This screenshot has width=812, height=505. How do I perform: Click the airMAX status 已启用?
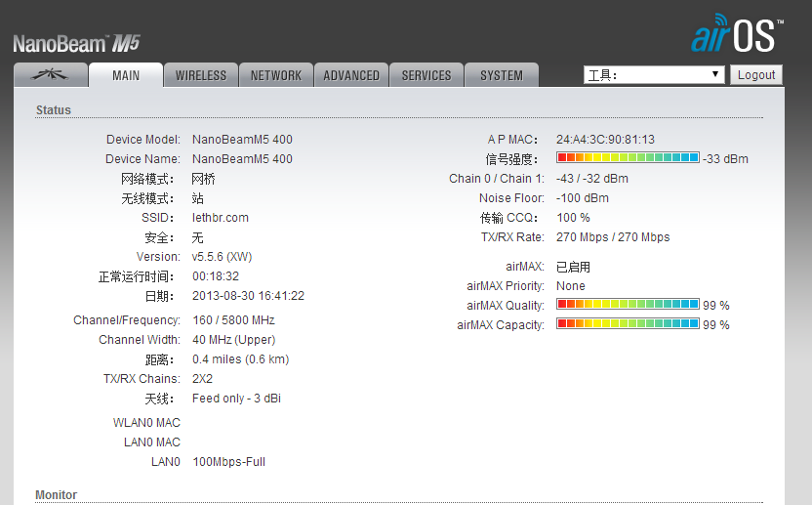pos(573,267)
